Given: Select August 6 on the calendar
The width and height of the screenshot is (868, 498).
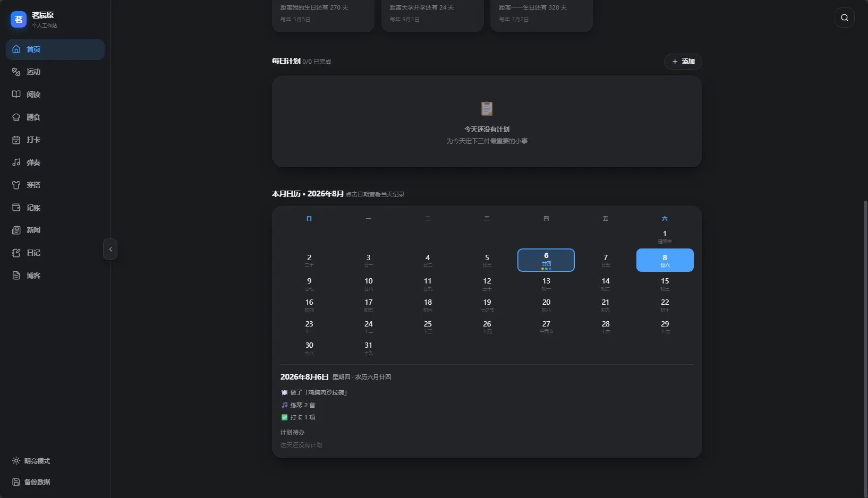Looking at the screenshot, I should point(546,260).
